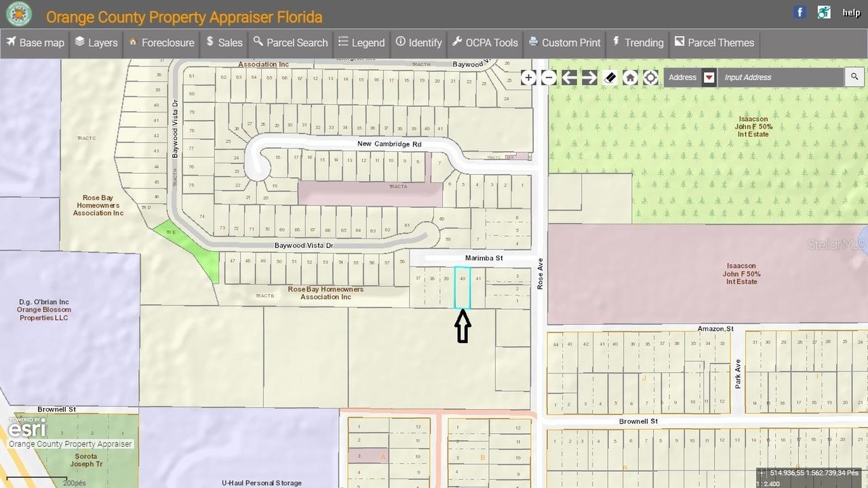Click the Orange County Property Appraiser attribution
This screenshot has height=488, width=868.
71,444
